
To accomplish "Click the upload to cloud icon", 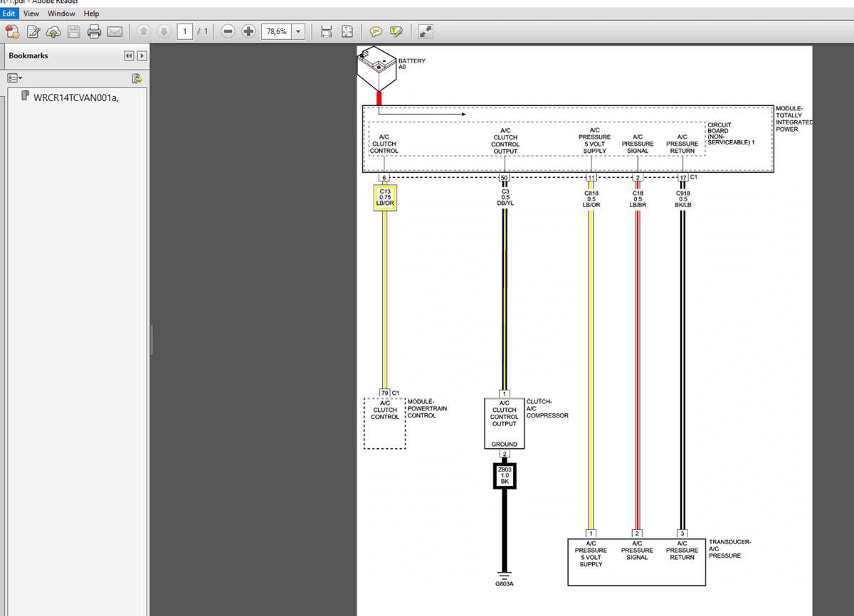I will 53,31.
